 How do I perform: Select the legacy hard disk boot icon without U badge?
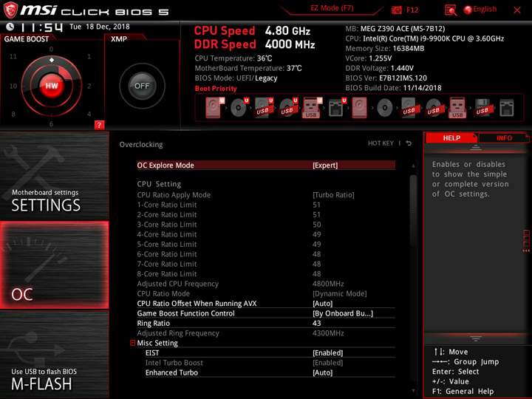click(x=359, y=108)
